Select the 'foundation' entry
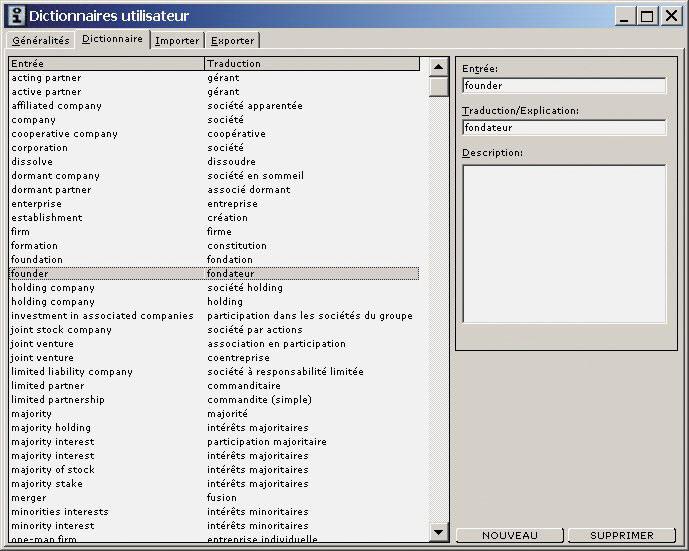The height and width of the screenshot is (551, 689). pyautogui.click(x=214, y=260)
